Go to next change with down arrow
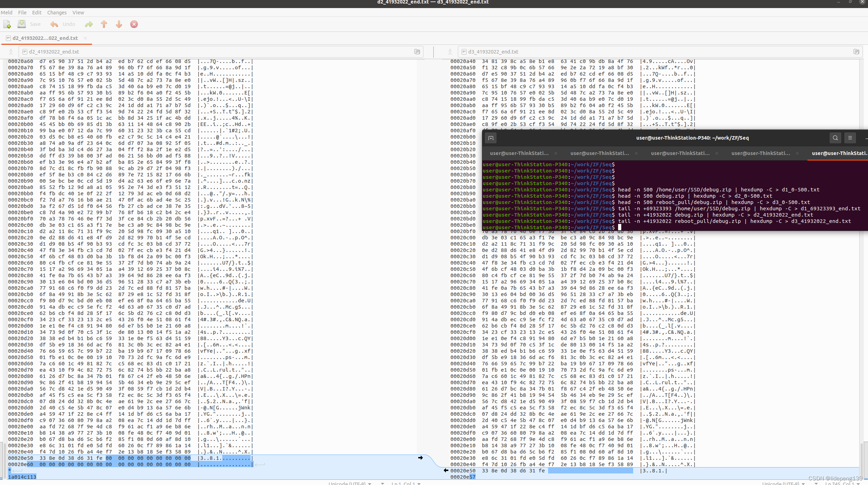This screenshot has height=485, width=868. point(119,24)
